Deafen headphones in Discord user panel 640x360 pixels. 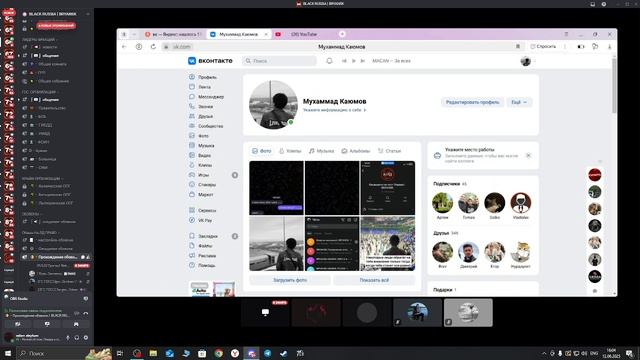[77, 338]
